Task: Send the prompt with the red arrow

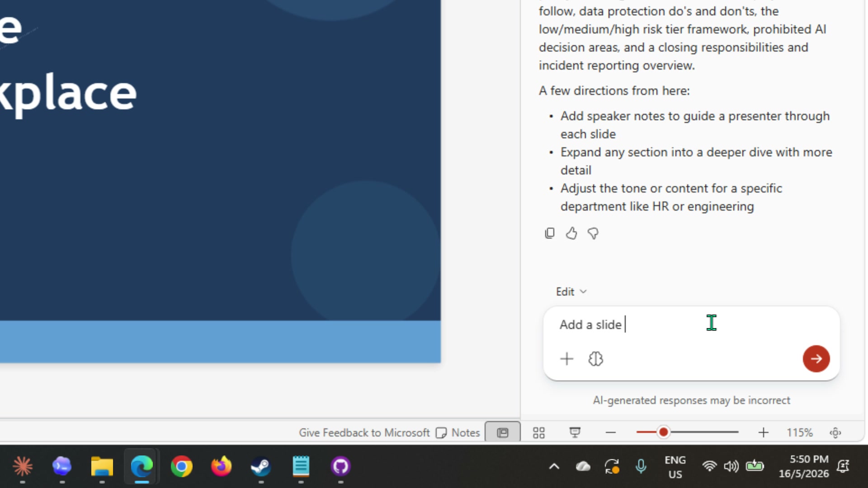Action: pos(816,359)
